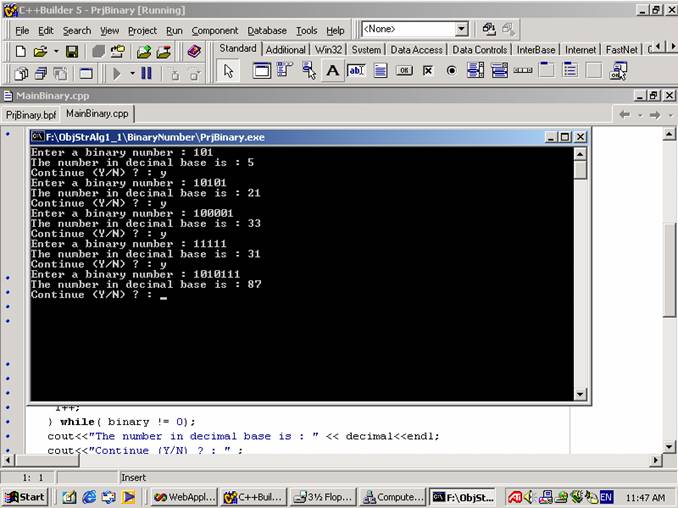678x508 pixels.
Task: Switch to the 3½ Floppy taskbar button
Action: pos(322,497)
